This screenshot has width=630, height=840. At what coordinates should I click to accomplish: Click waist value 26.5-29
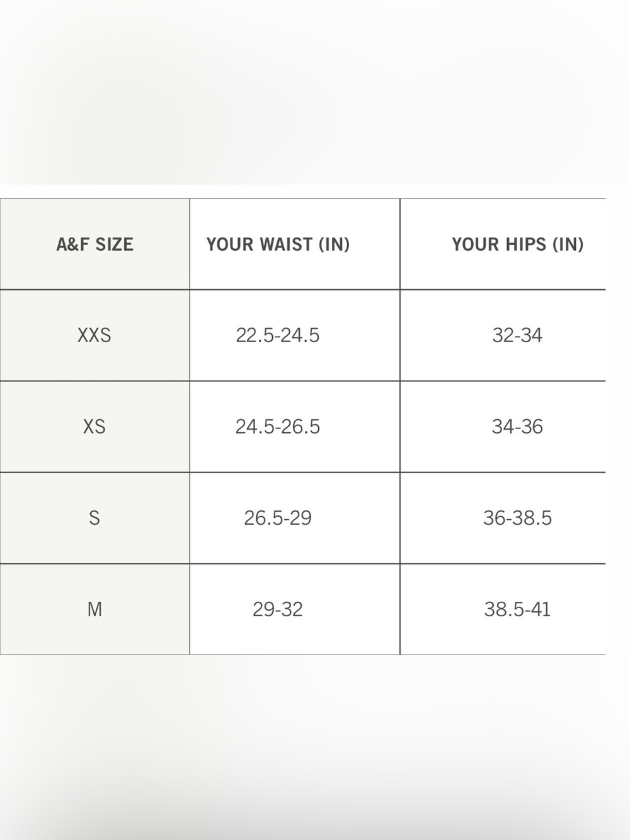[278, 518]
